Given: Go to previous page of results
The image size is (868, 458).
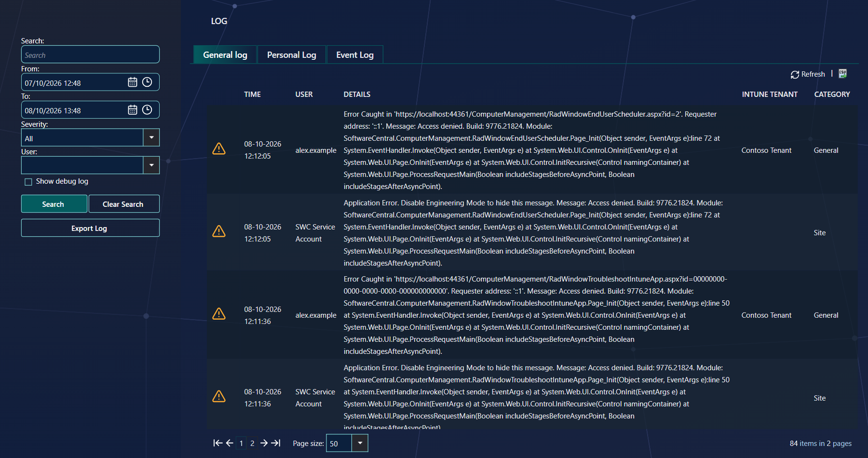Looking at the screenshot, I should 230,443.
